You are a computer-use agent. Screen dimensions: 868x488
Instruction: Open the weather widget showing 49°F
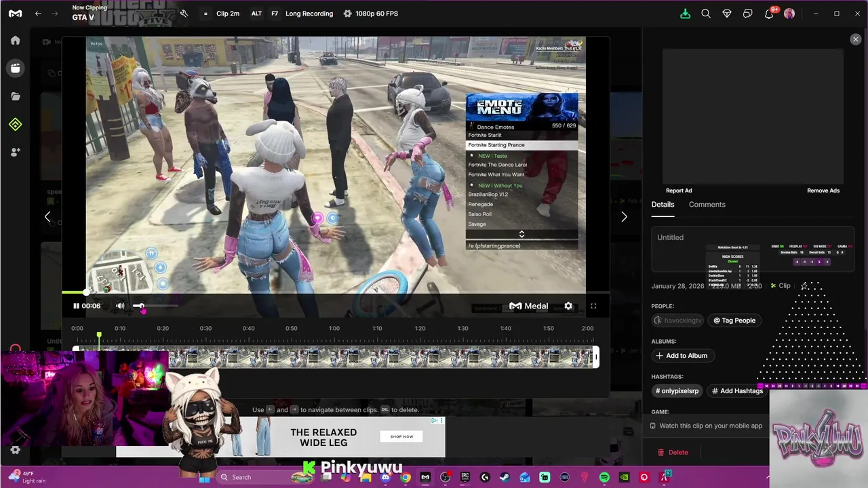pos(28,477)
